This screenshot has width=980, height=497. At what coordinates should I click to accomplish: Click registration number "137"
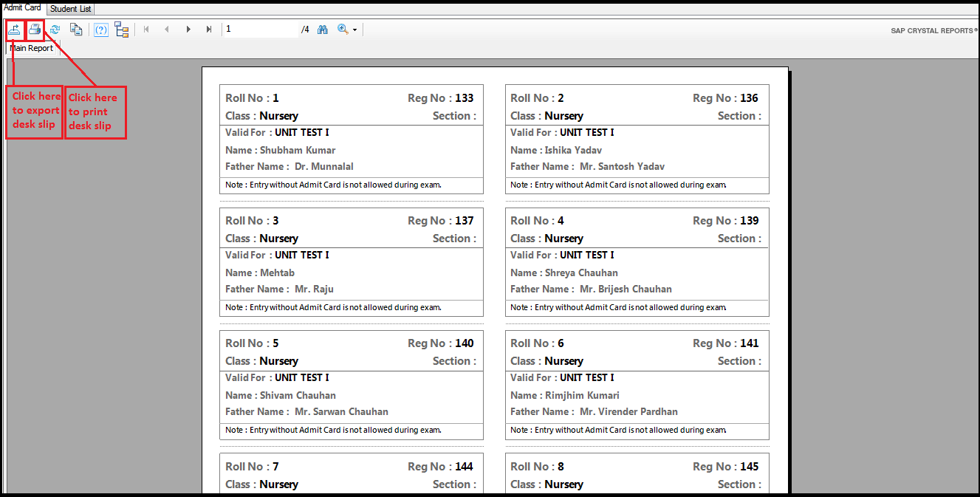[x=465, y=221]
